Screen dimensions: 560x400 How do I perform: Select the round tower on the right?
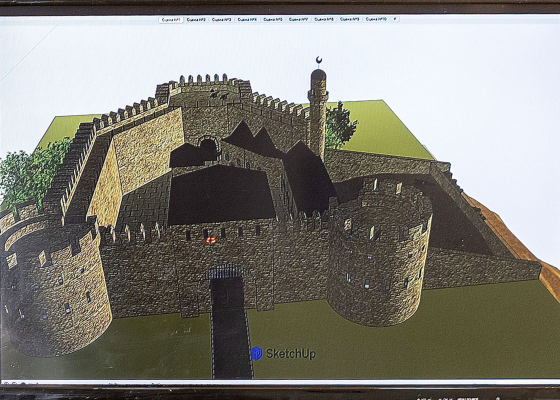pyautogui.click(x=379, y=257)
